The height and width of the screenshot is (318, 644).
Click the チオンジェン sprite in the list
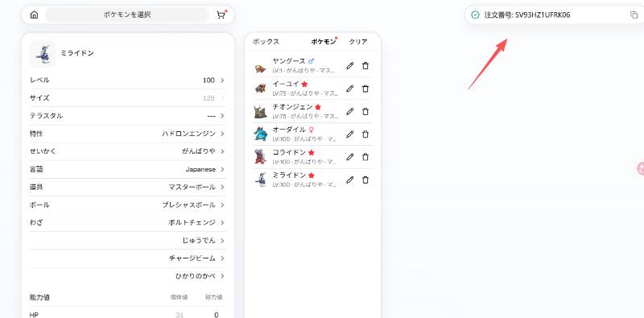tap(260, 111)
